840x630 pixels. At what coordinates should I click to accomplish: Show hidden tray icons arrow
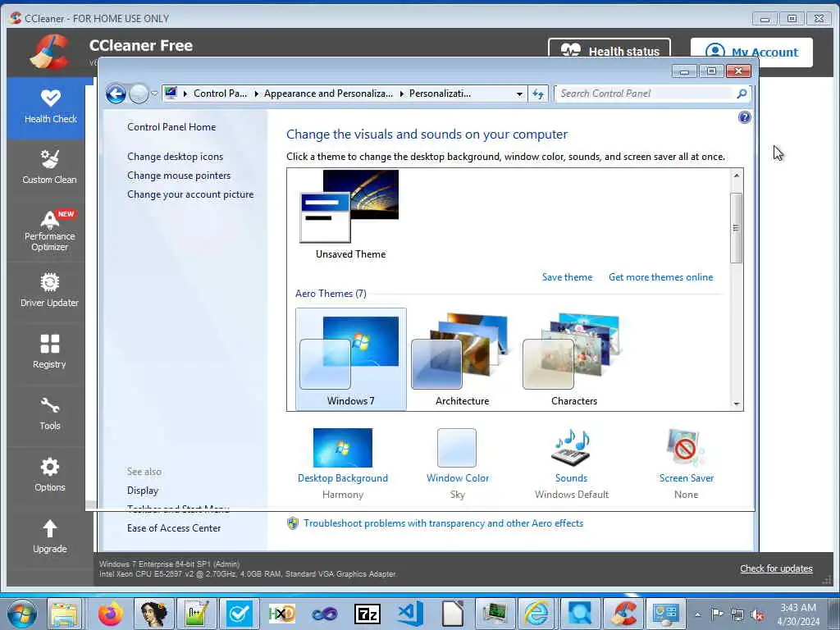(x=697, y=614)
